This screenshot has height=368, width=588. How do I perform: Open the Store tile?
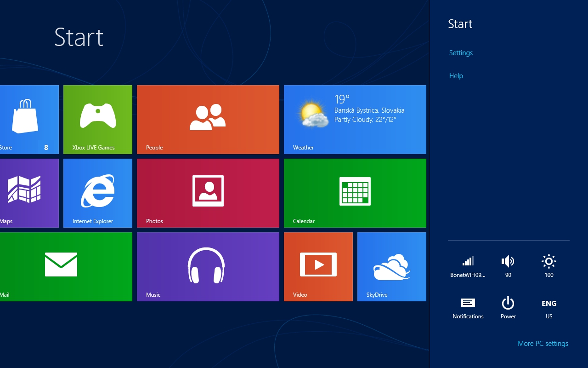click(29, 120)
